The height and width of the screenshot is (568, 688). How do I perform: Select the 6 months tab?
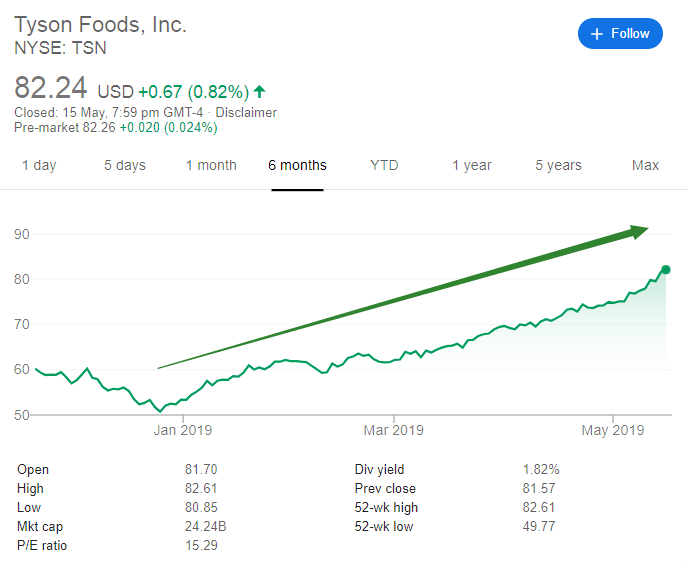297,165
